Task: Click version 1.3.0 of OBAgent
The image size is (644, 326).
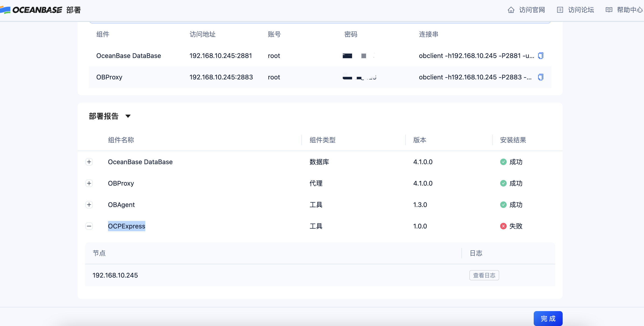Action: [420, 205]
